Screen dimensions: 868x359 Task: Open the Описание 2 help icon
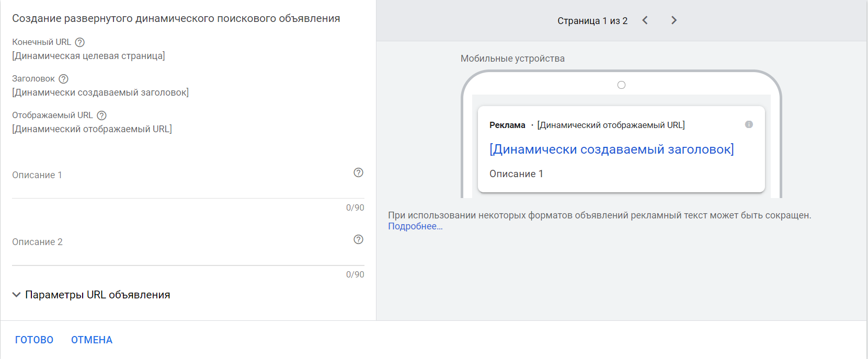tap(358, 239)
